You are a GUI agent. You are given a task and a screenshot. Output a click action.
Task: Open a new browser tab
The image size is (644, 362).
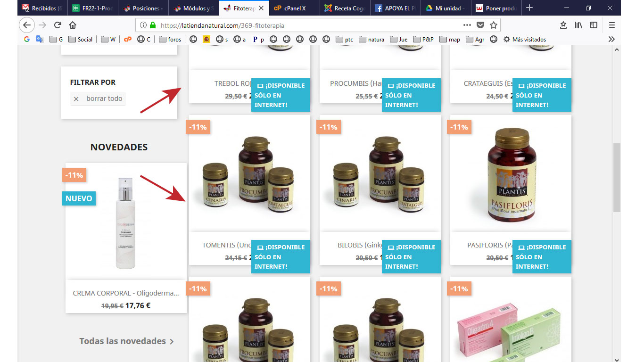[529, 8]
